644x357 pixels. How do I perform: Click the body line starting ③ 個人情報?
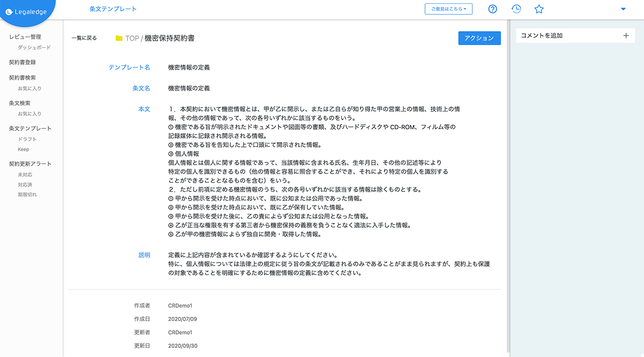click(x=184, y=154)
